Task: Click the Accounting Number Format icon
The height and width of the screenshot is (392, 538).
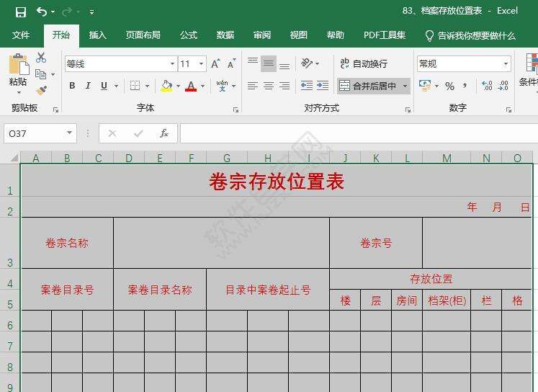Action: [x=425, y=86]
